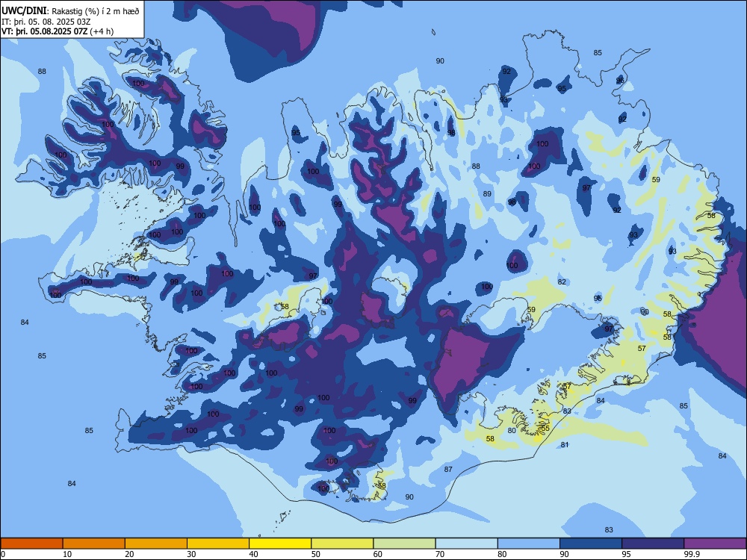Image resolution: width=747 pixels, height=560 pixels.
Task: Click the "0" tick label on color scale
Action: coord(2,554)
